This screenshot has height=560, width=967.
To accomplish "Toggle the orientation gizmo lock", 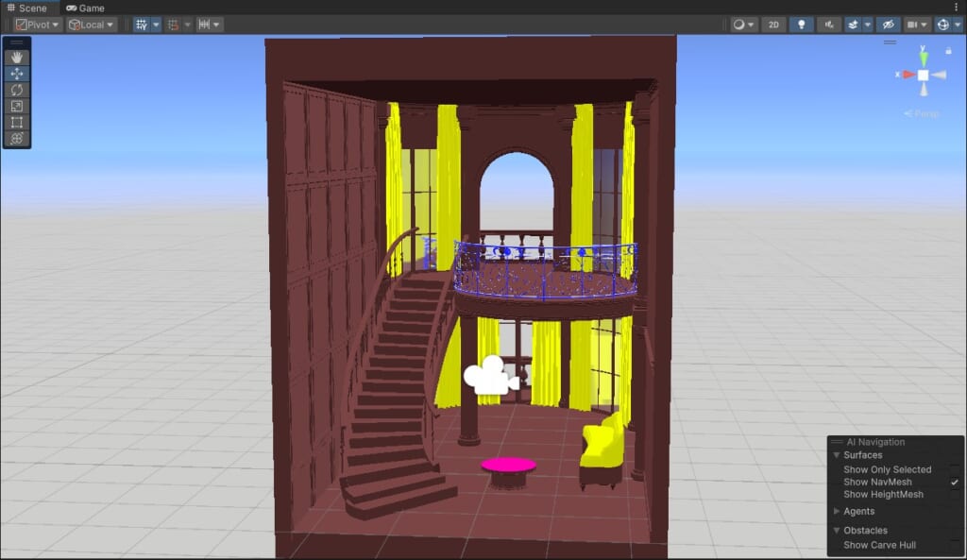I will click(948, 51).
